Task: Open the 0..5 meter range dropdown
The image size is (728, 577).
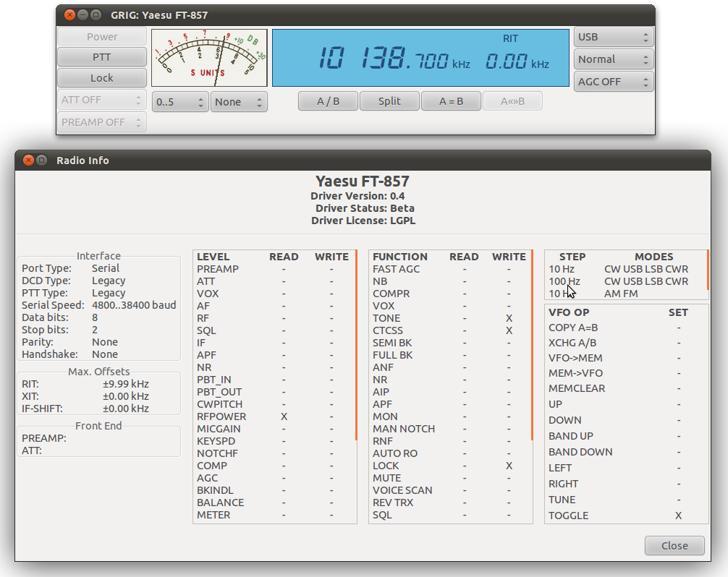Action: (x=180, y=101)
